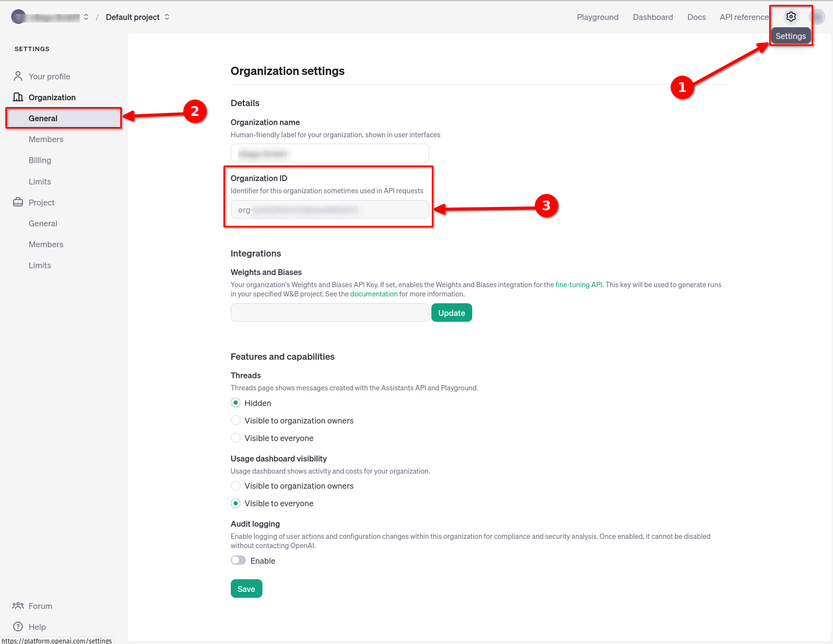Open the Playground top navigation item

click(597, 17)
